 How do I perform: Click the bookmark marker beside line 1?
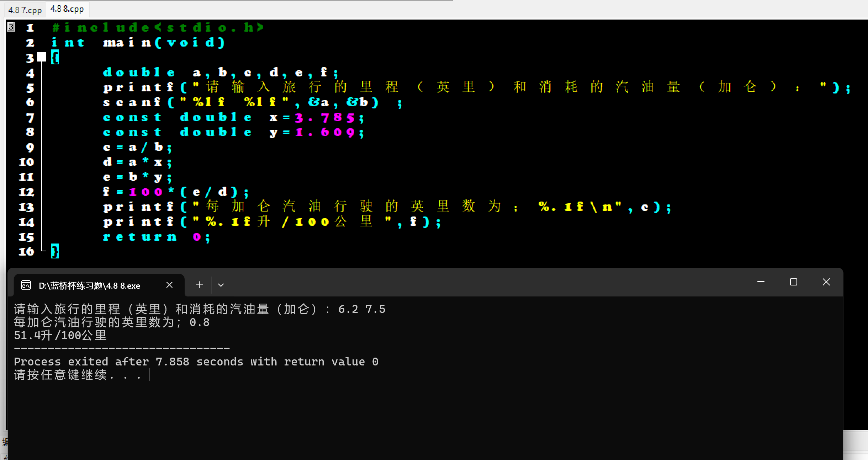(x=11, y=27)
